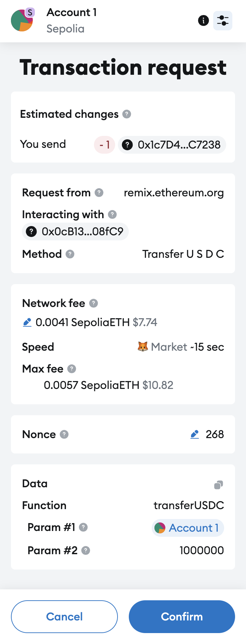The width and height of the screenshot is (246, 644).
Task: Click token address 0x1c7D4...C7238 pill
Action: click(172, 145)
